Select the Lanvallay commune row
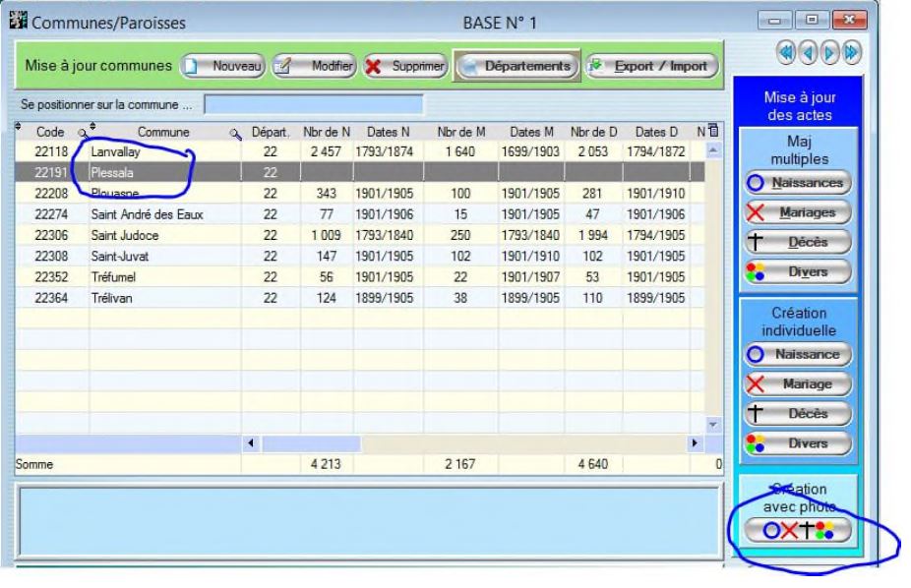911x588 pixels. pos(148,153)
